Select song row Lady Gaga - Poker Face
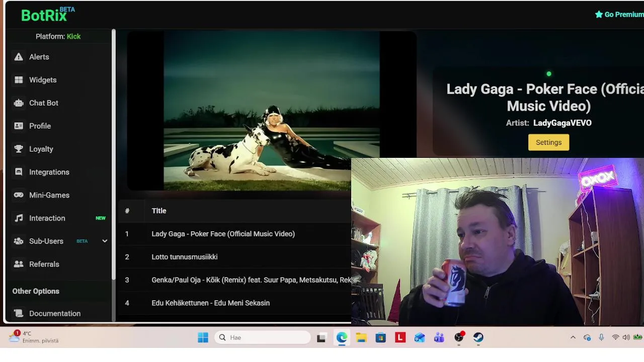The height and width of the screenshot is (362, 644). point(234,234)
